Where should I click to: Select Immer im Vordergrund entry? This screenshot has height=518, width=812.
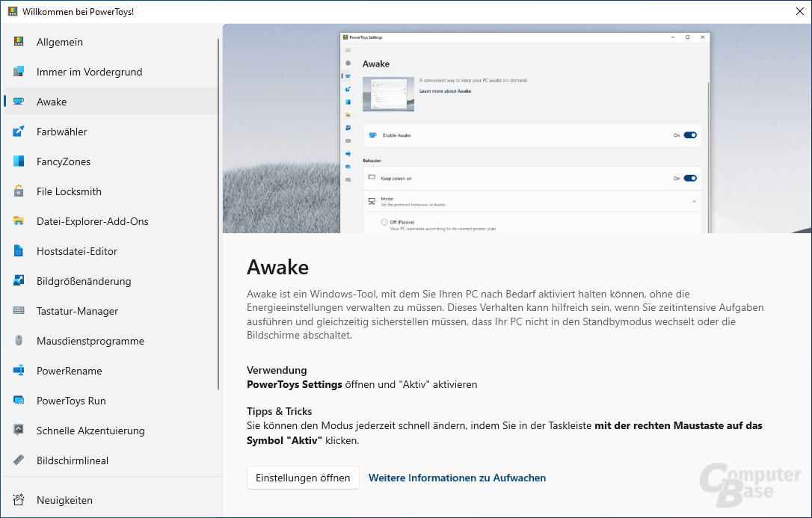click(x=111, y=72)
